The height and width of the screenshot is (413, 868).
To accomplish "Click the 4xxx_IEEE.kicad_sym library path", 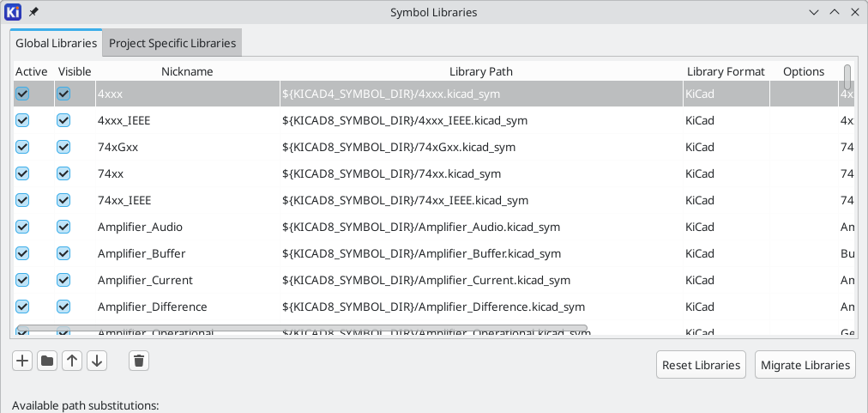I will pyautogui.click(x=481, y=120).
